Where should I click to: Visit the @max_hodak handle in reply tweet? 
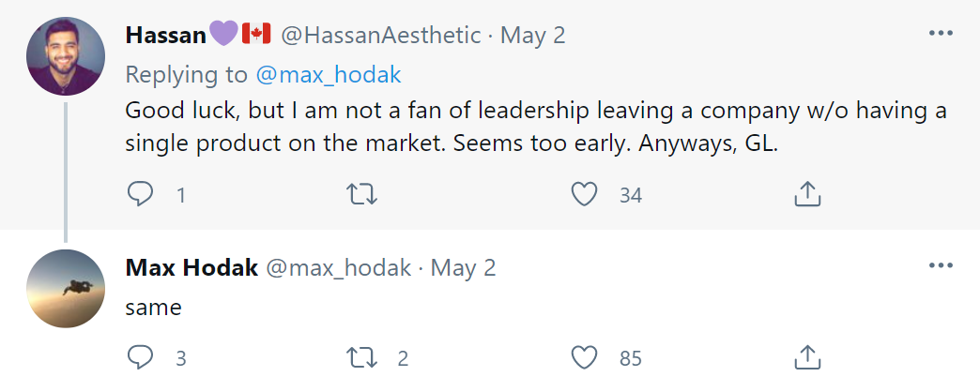coord(339,268)
